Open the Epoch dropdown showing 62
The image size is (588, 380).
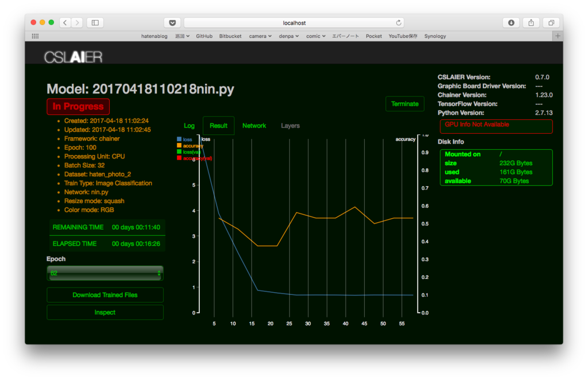pyautogui.click(x=105, y=273)
